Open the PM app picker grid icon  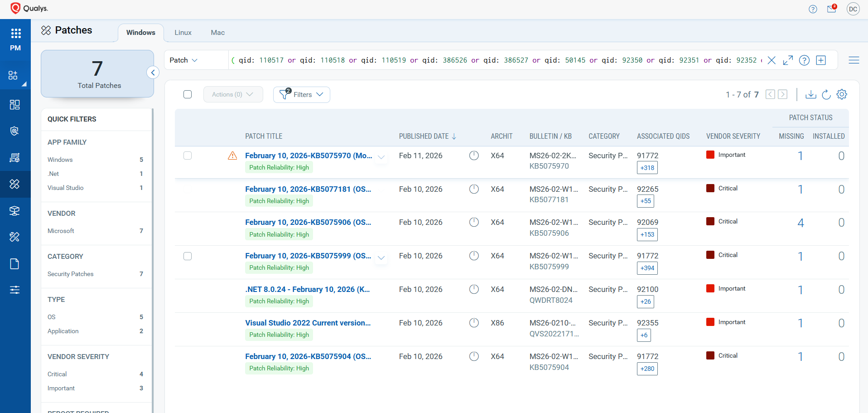[x=15, y=33]
